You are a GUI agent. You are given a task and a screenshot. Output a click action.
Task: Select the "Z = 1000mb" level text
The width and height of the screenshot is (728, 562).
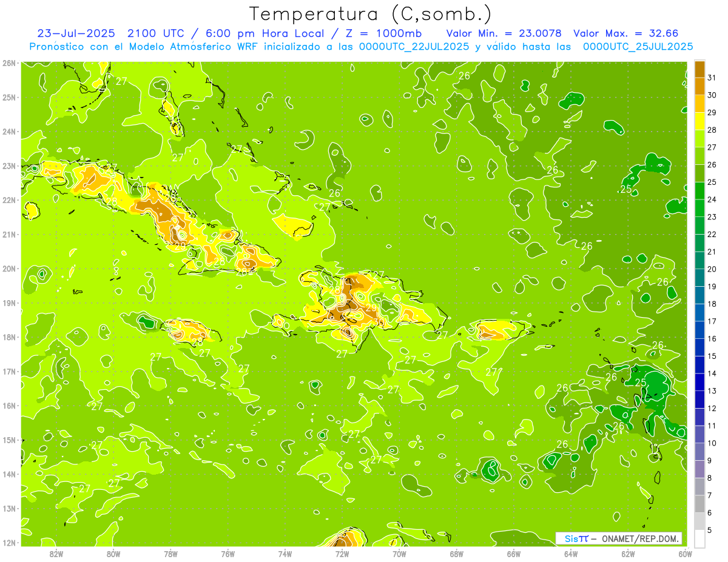[x=384, y=33]
